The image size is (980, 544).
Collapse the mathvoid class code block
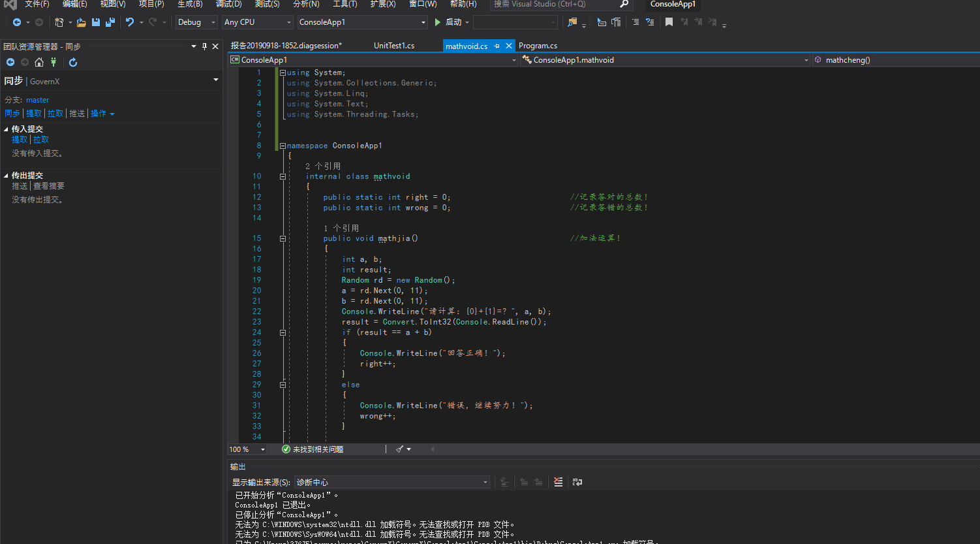pos(283,176)
